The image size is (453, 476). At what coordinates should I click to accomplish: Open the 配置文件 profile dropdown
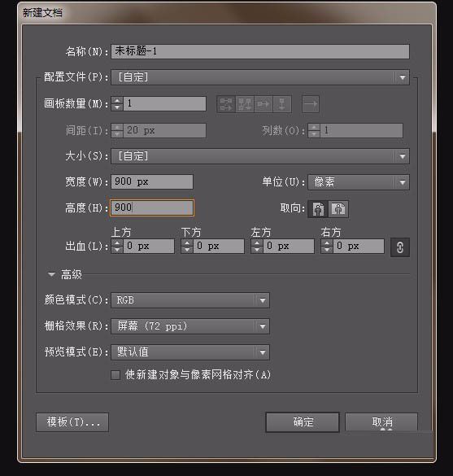click(x=260, y=77)
